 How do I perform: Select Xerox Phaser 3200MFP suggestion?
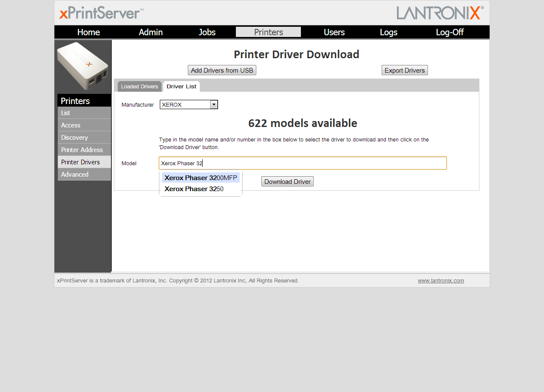pos(201,178)
